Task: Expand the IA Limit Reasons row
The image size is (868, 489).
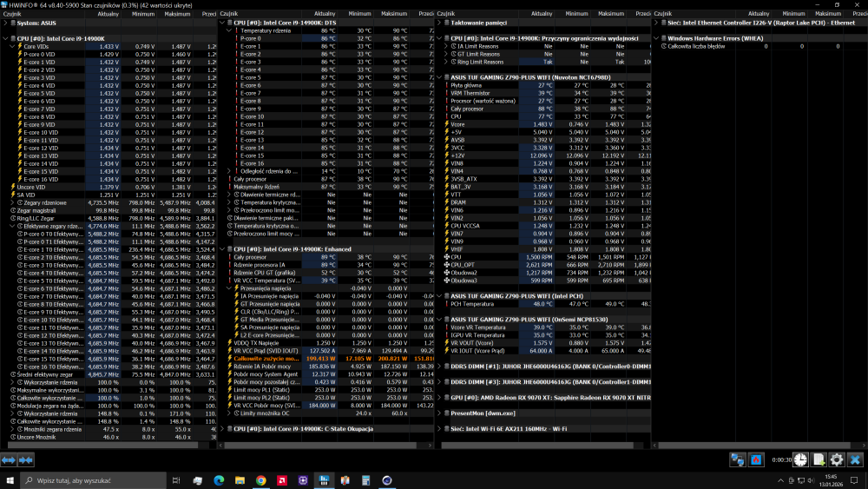Action: [446, 46]
